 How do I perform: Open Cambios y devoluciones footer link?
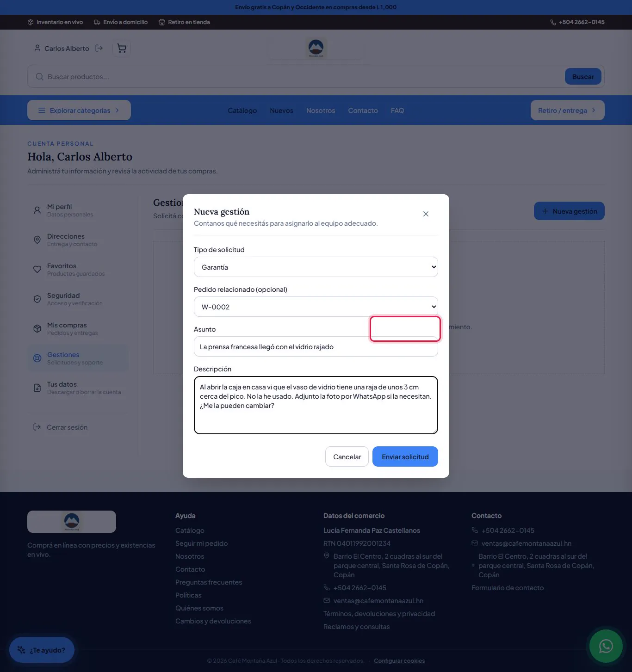tap(213, 621)
